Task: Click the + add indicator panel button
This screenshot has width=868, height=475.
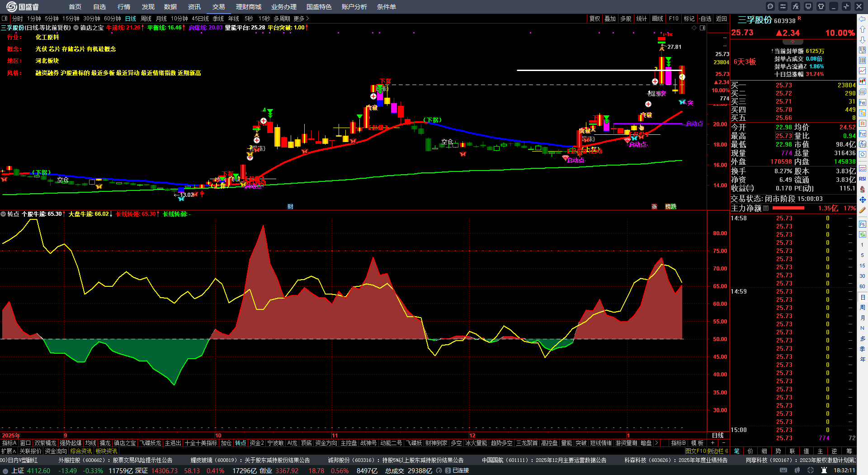Action: click(712, 443)
